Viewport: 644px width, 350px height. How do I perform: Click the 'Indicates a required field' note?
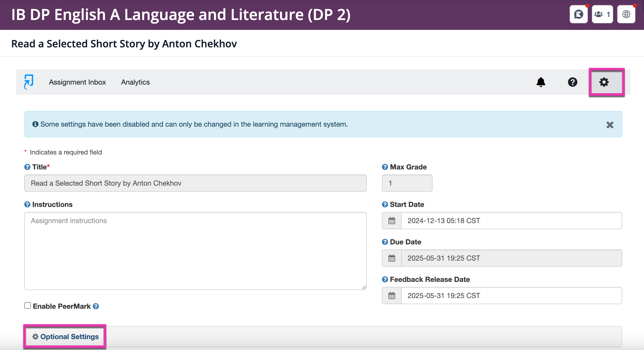coord(66,152)
